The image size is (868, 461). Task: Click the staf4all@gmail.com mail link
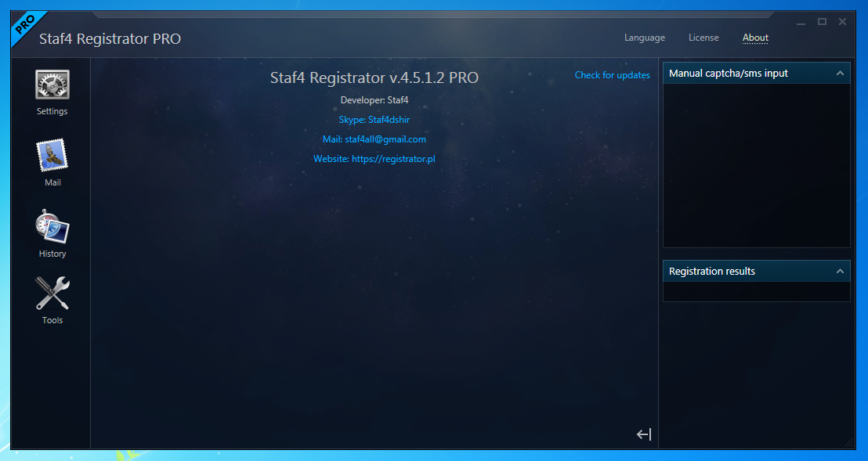374,139
